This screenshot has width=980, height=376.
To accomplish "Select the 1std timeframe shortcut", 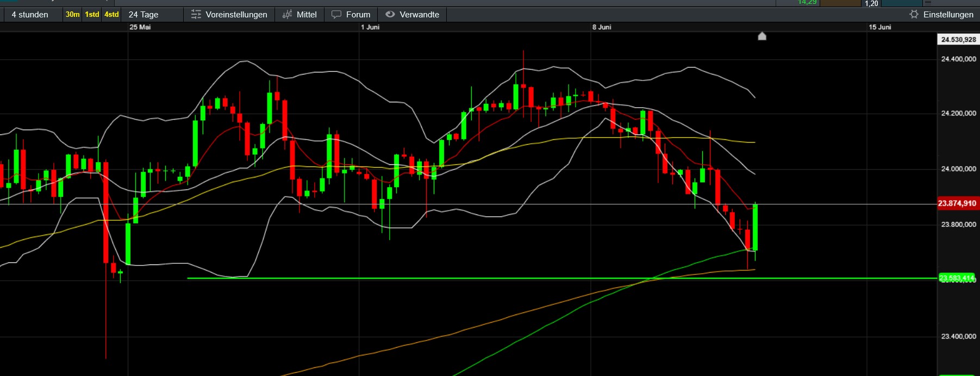I will 92,15.
